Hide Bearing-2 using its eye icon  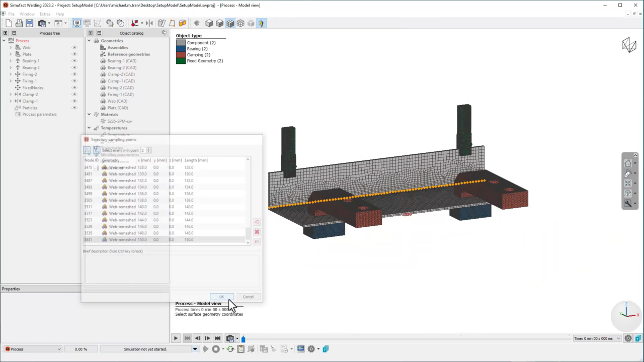74,67
